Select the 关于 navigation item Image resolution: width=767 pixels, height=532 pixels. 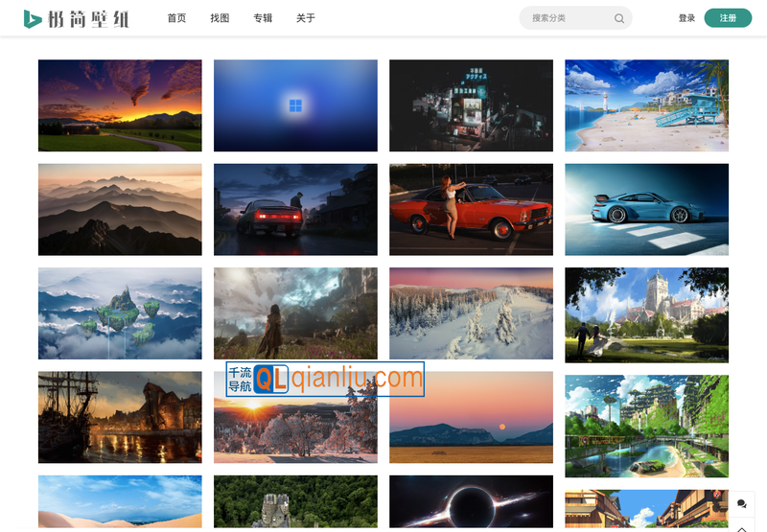tap(305, 18)
